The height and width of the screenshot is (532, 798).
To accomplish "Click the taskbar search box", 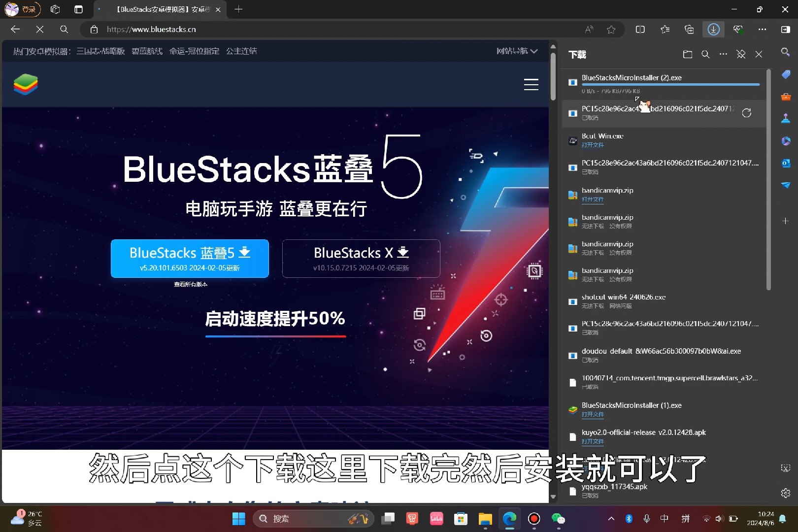I will click(313, 519).
